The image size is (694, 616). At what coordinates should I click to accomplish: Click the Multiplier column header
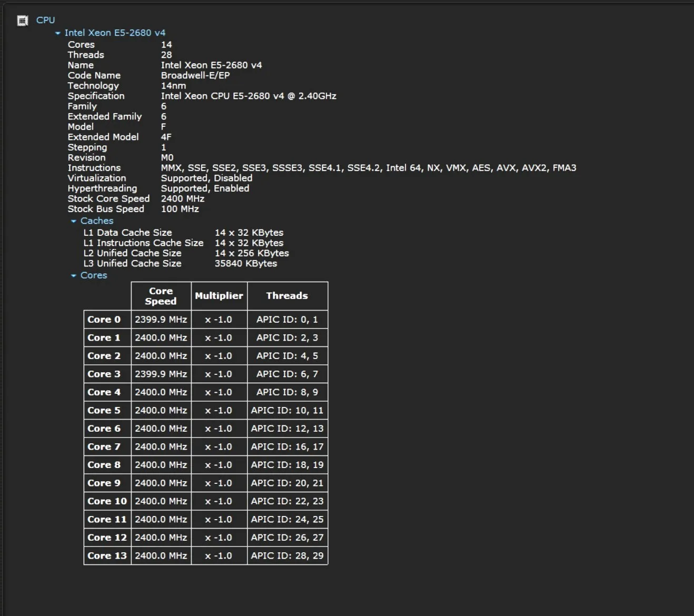219,296
